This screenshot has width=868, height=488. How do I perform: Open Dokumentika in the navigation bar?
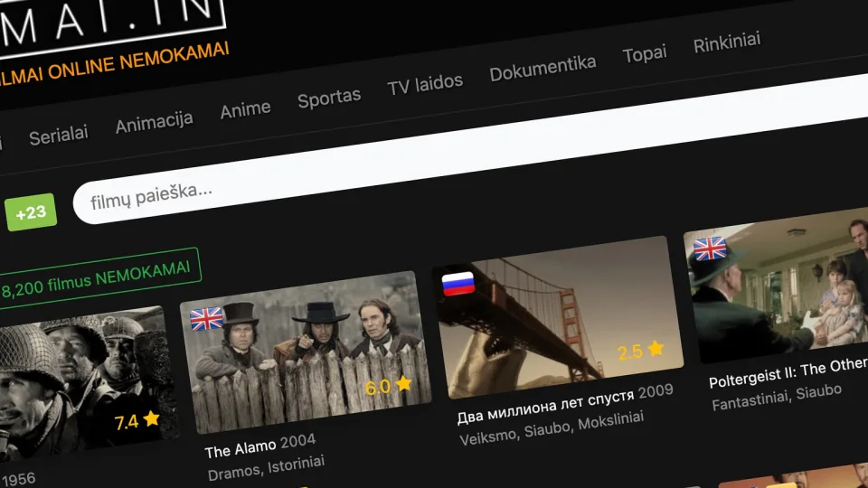click(x=542, y=68)
